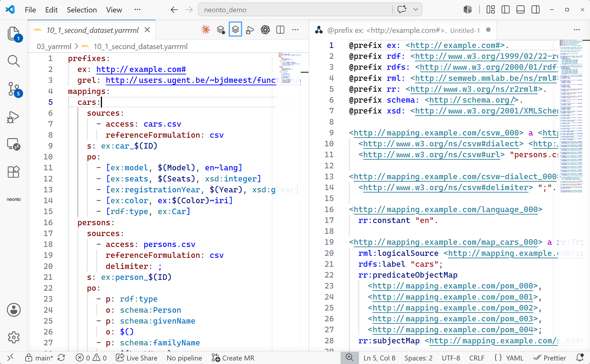Screen dimensions: 590x364
Task: Click the main* branch in status bar
Action: [x=39, y=358]
